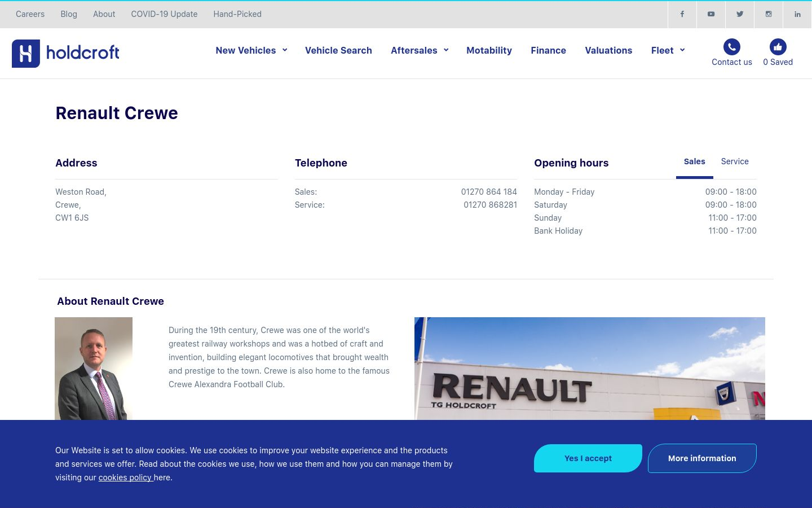Click the Service phone number 01270 868281
Image resolution: width=812 pixels, height=508 pixels.
490,205
